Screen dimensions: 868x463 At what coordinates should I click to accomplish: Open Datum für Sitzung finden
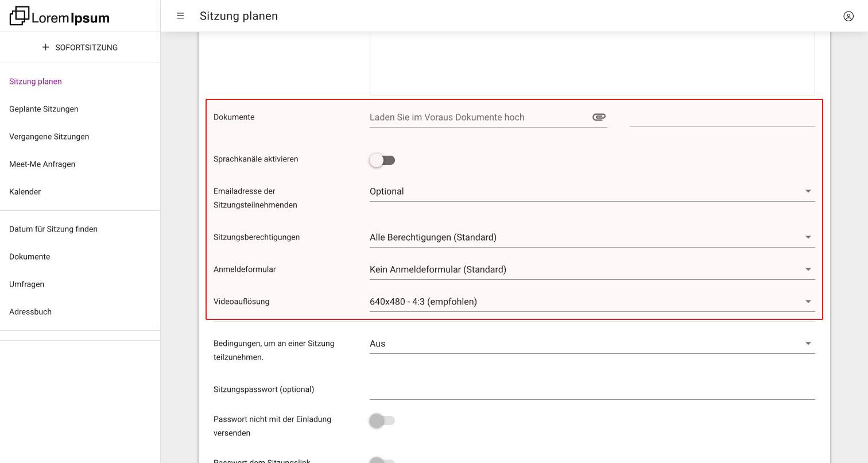coord(53,229)
